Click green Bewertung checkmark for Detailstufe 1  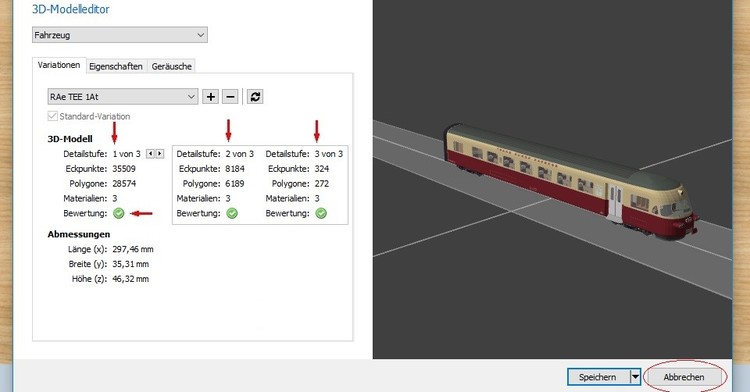point(119,213)
